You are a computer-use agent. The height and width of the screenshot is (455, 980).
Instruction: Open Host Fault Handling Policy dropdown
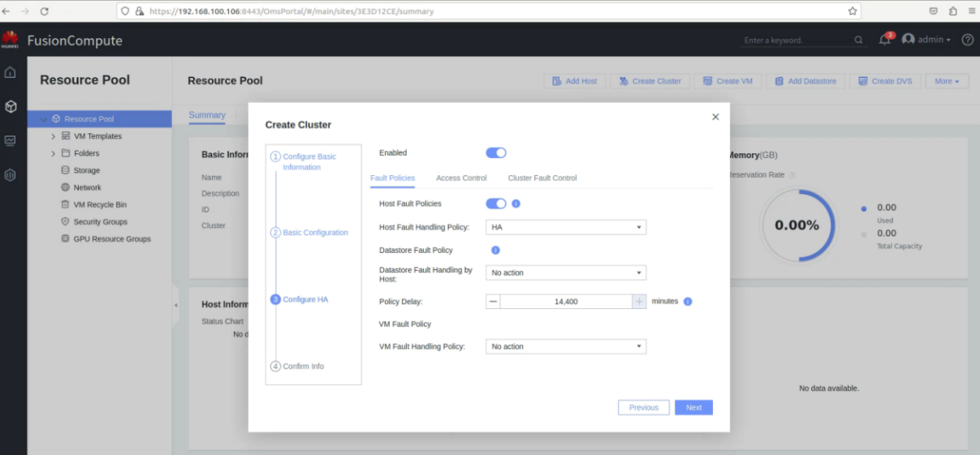[566, 227]
